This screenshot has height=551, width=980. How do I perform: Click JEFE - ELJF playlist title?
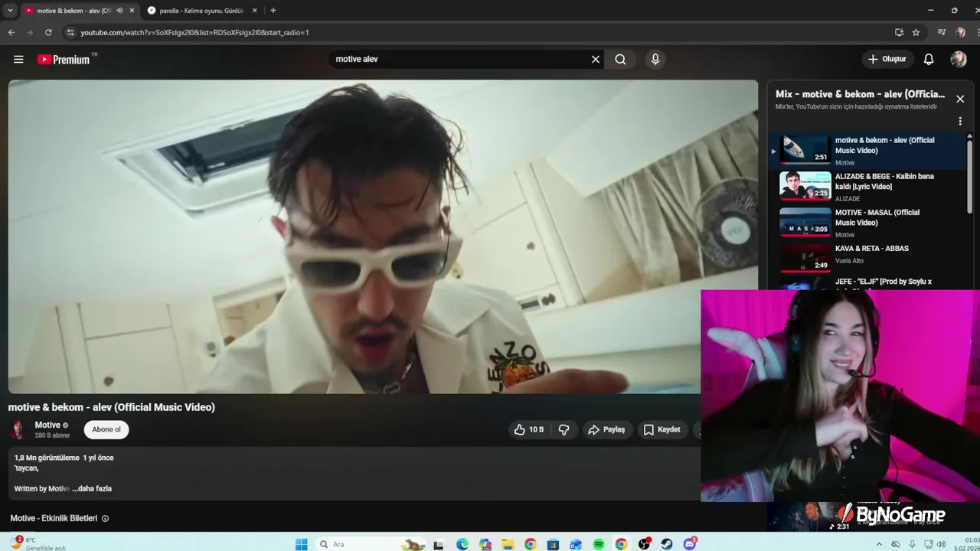(x=884, y=282)
